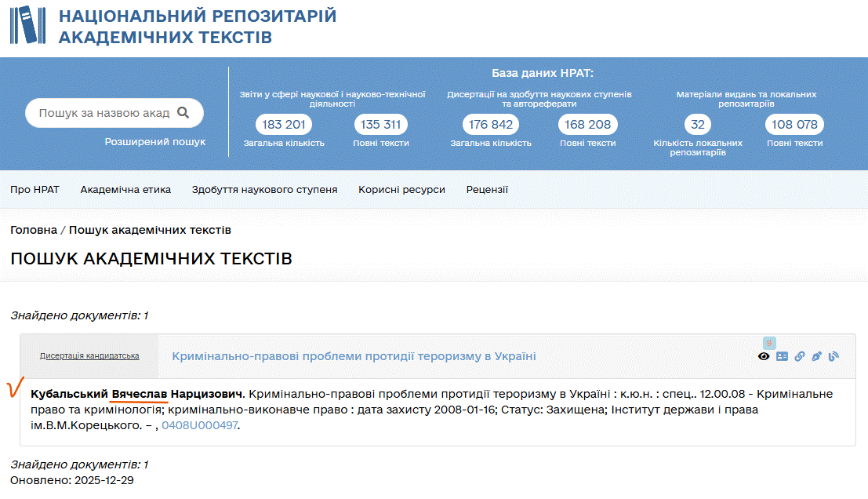
Task: Click the blog feed icon at far right of result
Action: click(833, 356)
